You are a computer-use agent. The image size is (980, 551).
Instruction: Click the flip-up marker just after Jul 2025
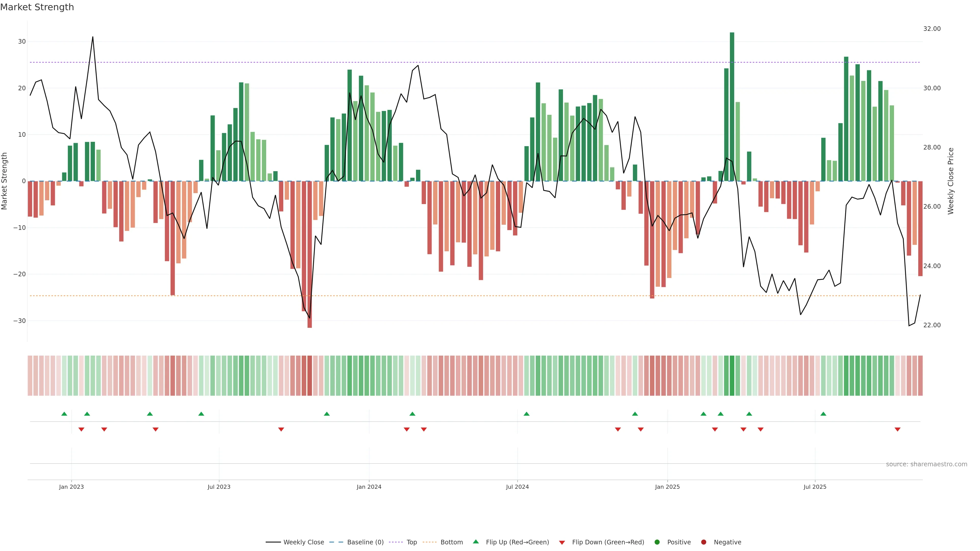pos(823,414)
